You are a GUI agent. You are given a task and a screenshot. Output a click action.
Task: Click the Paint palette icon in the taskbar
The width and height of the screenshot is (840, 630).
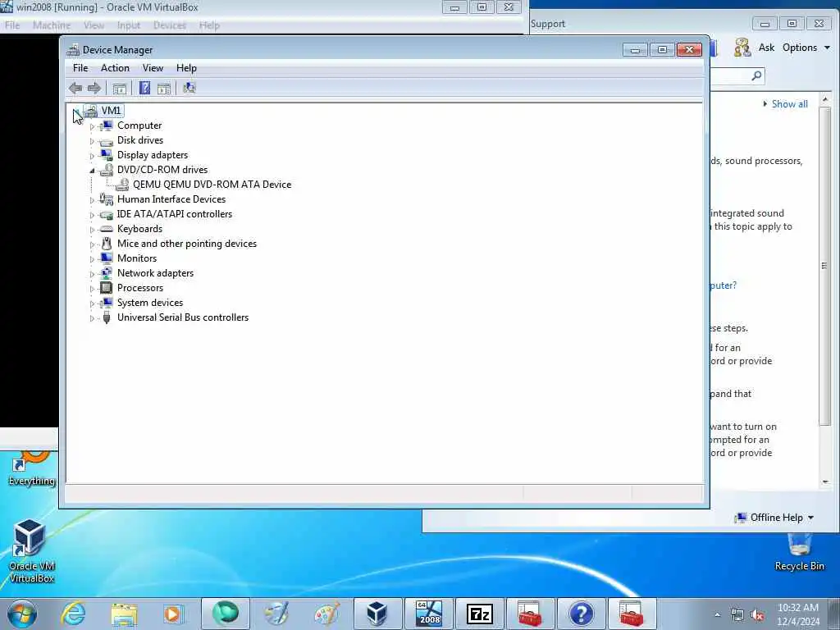tap(326, 614)
